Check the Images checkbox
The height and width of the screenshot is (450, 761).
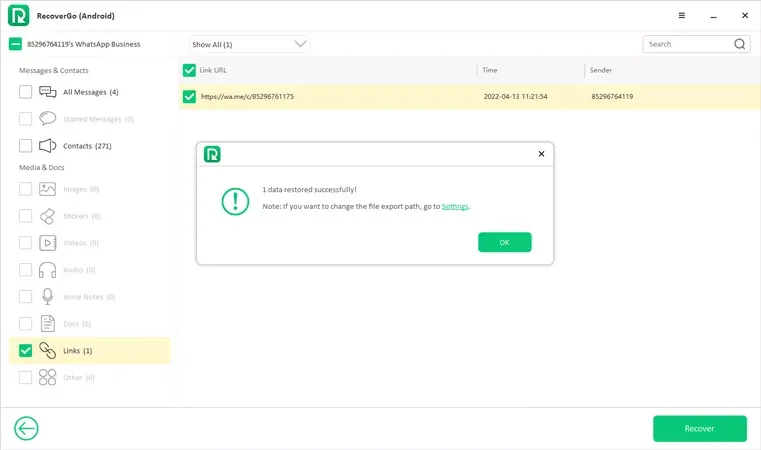[25, 189]
